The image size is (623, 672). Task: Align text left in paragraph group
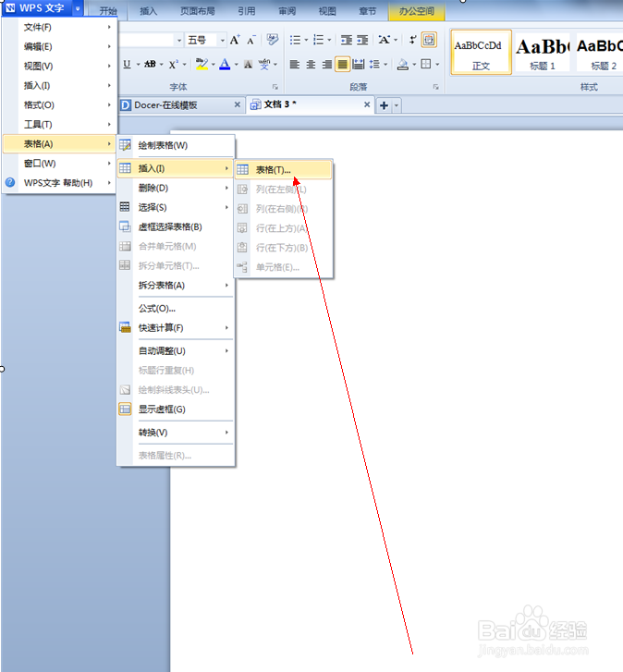pos(294,65)
